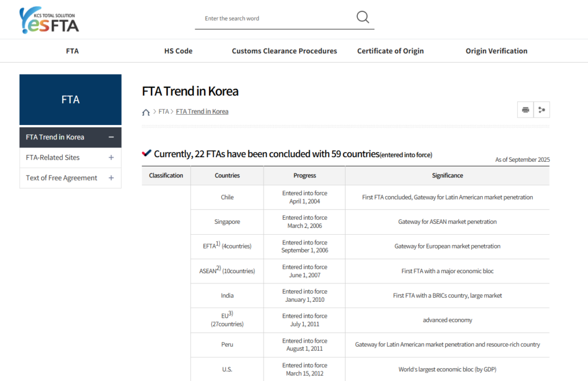
Task: Click the FTA breadcrumb link
Action: coord(164,111)
